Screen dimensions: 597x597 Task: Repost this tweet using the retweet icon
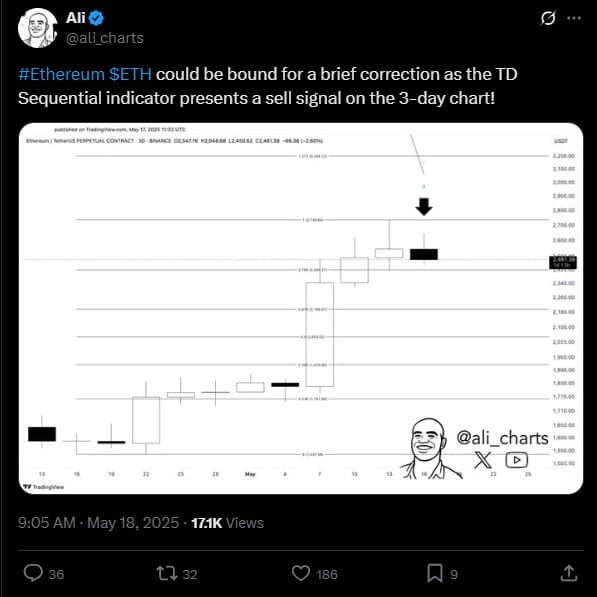tap(167, 573)
